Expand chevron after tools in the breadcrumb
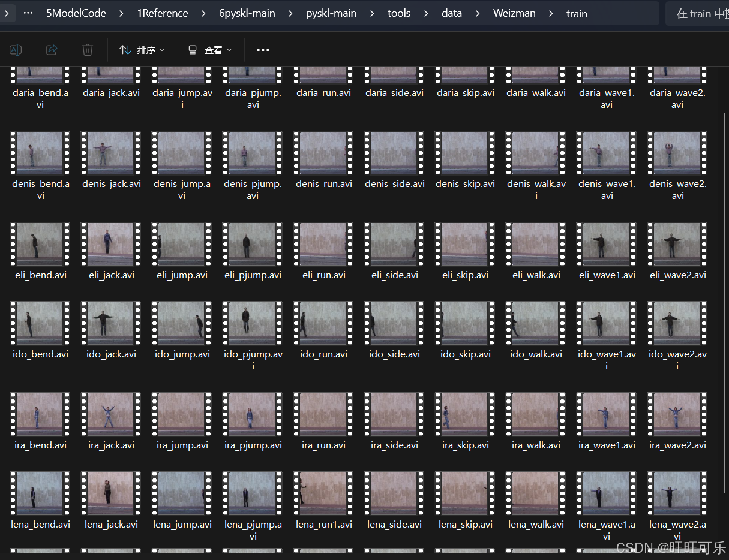729x560 pixels. (427, 13)
